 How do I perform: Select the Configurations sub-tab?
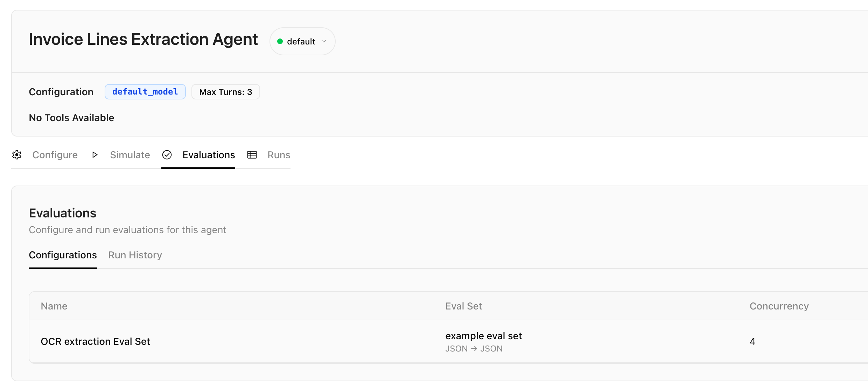(63, 255)
